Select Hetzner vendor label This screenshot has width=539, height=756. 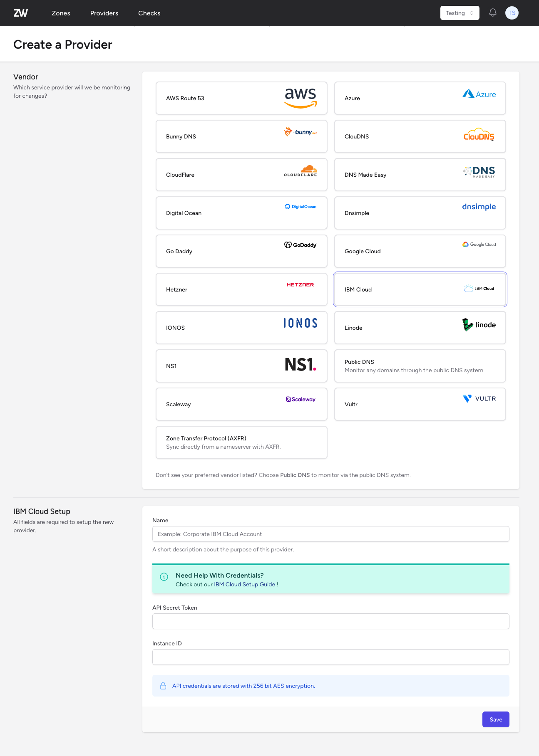176,289
